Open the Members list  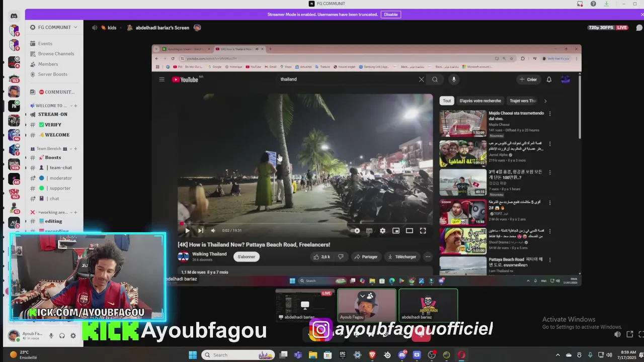(x=48, y=64)
